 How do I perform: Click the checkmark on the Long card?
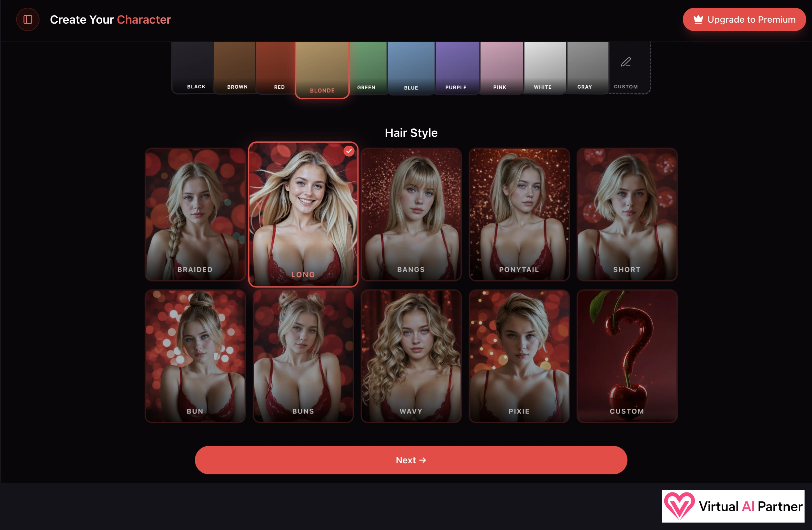point(349,151)
